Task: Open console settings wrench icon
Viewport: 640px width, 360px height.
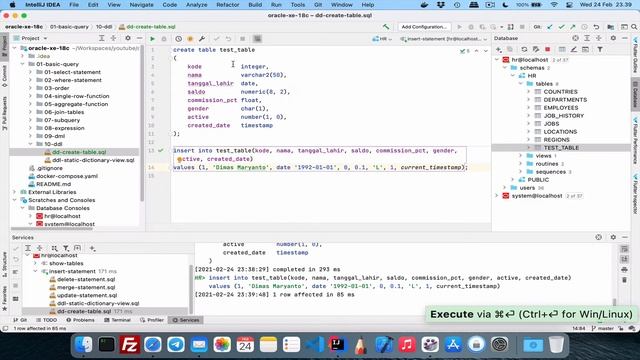Action: pos(202,39)
